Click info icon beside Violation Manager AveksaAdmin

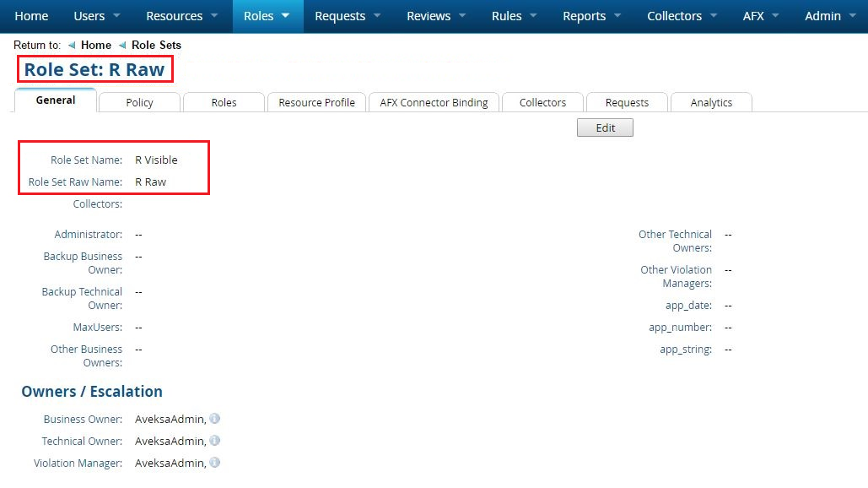pos(215,463)
